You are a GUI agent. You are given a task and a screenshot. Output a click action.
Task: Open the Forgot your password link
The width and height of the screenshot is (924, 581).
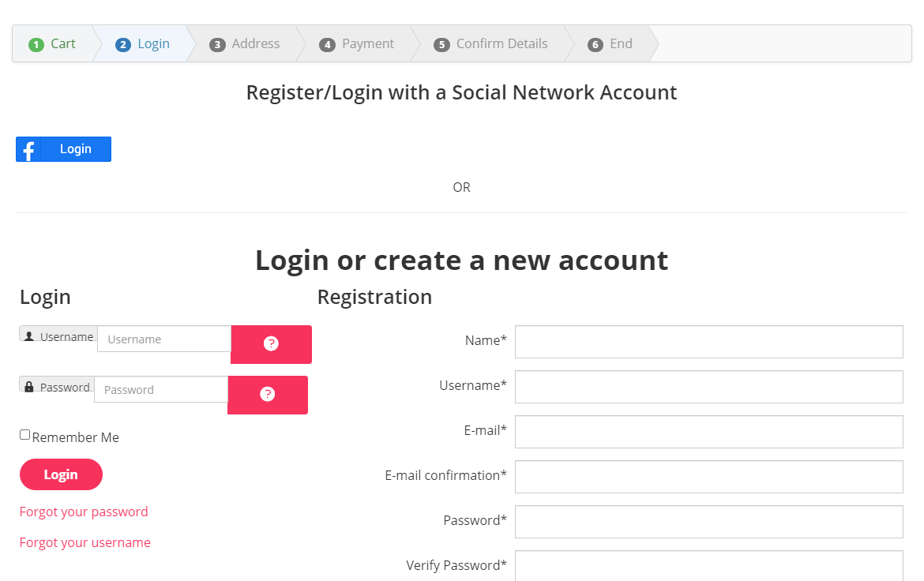tap(84, 512)
